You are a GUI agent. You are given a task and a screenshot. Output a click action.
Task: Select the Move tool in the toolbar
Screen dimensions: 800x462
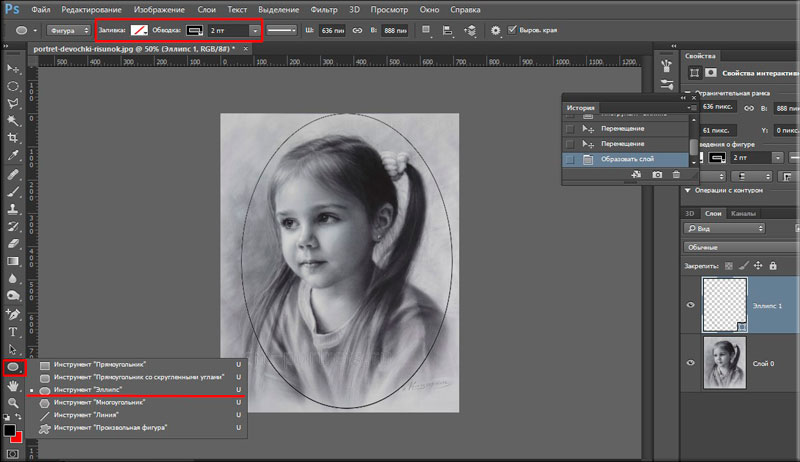pyautogui.click(x=14, y=69)
